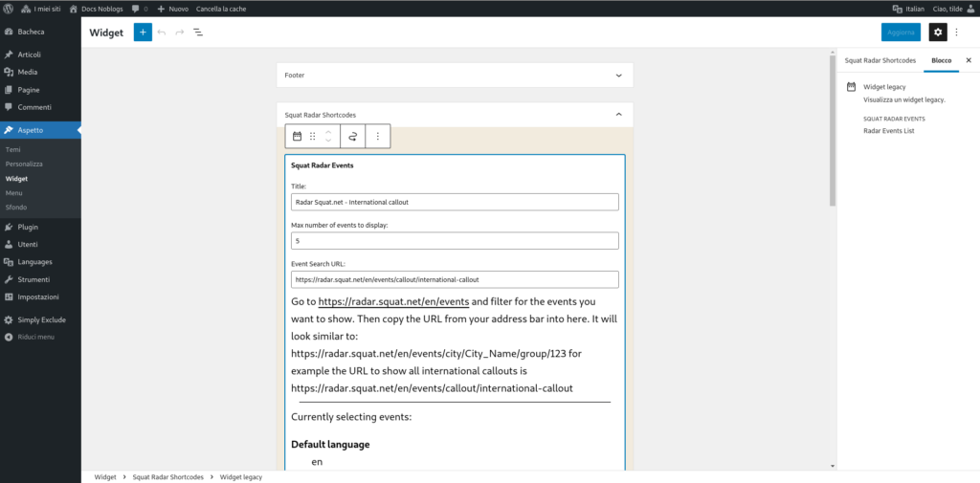The width and height of the screenshot is (980, 483).
Task: Move block down with the arrow
Action: tap(328, 142)
